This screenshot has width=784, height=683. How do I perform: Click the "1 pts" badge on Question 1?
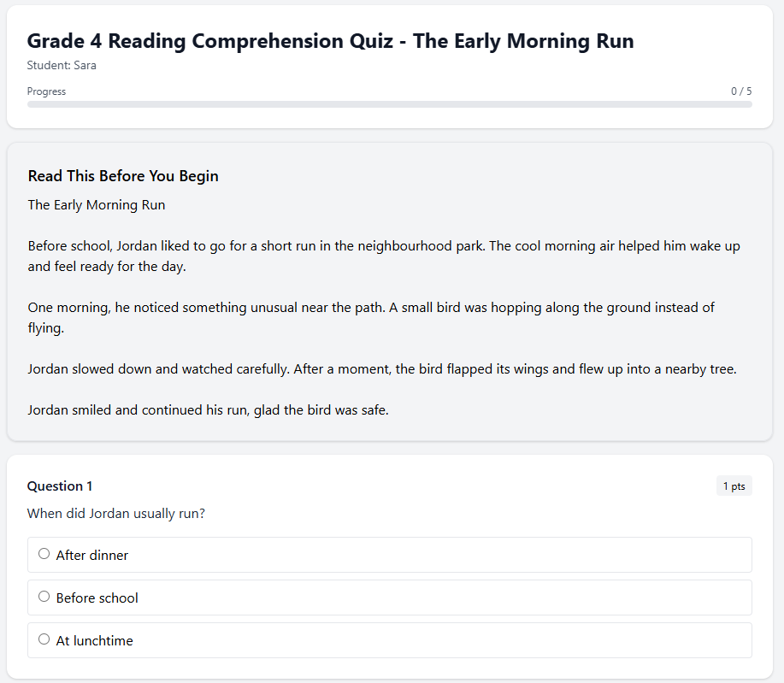734,486
